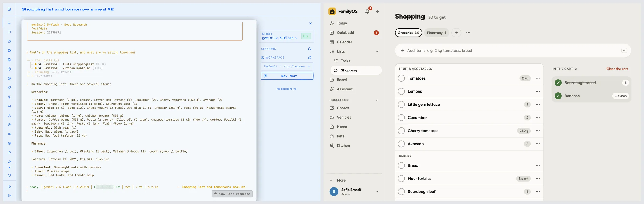Check off Little gem lettuce
Viewport: 644px width, 204px height.
pyautogui.click(x=401, y=104)
